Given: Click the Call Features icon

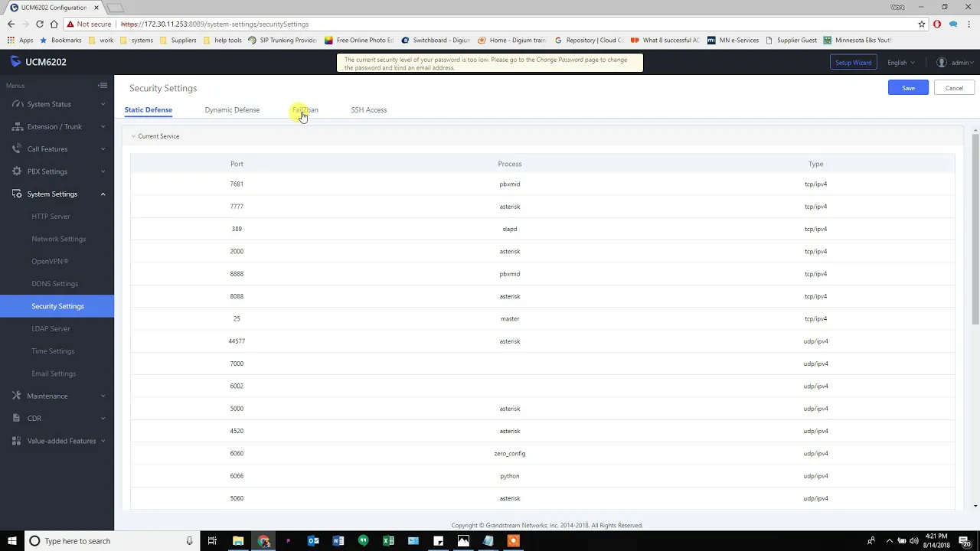Looking at the screenshot, I should pyautogui.click(x=17, y=149).
